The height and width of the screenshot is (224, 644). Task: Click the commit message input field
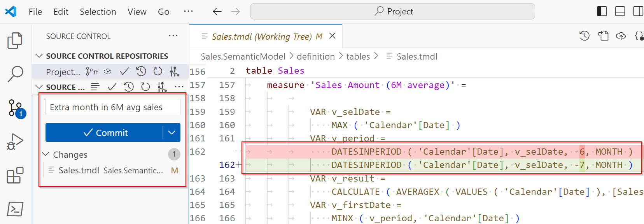(x=113, y=107)
